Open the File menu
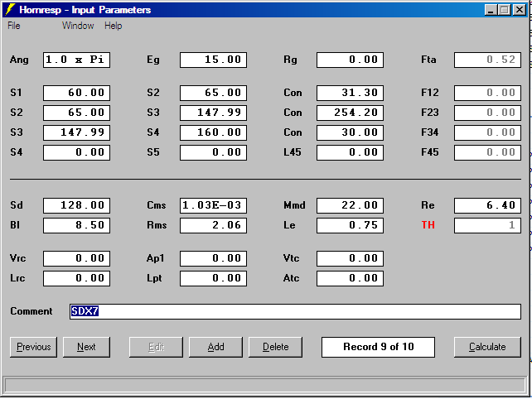 point(14,26)
